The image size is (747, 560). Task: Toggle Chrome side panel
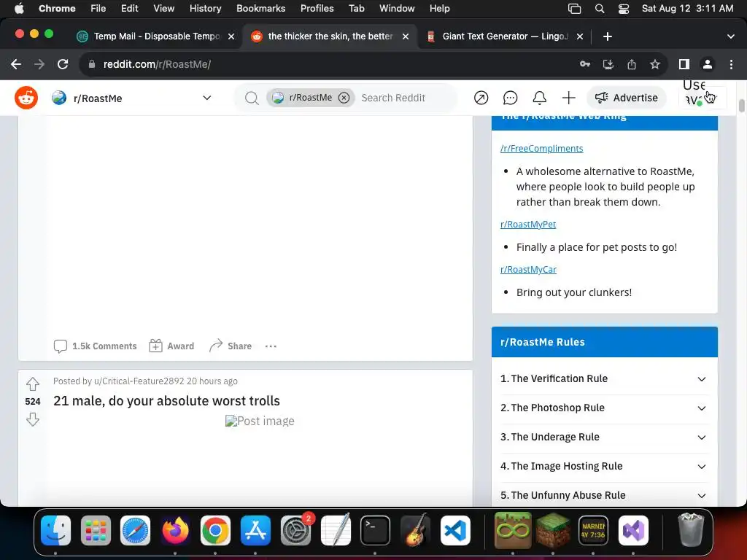(684, 64)
